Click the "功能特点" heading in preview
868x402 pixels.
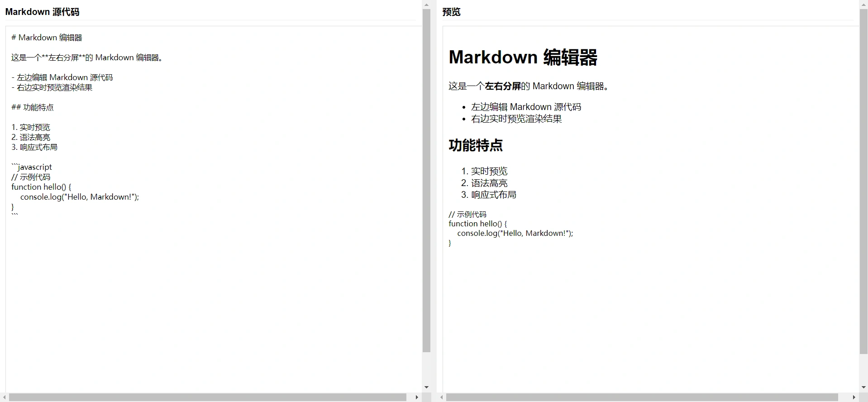point(476,145)
